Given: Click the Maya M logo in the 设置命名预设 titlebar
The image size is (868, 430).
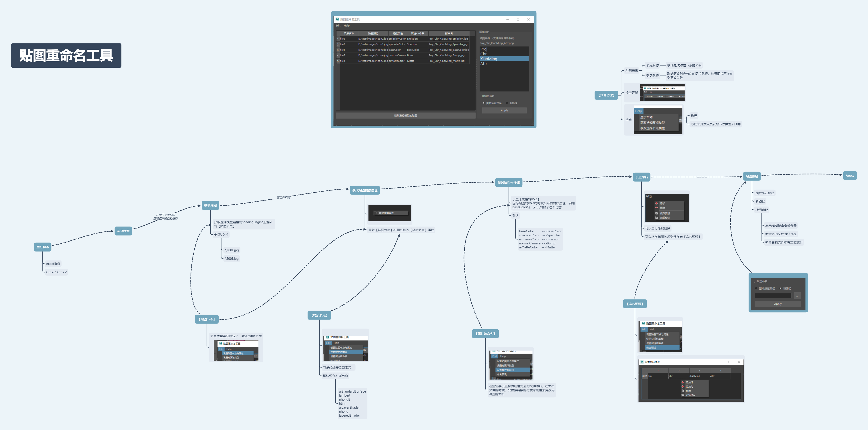Looking at the screenshot, I should 642,362.
